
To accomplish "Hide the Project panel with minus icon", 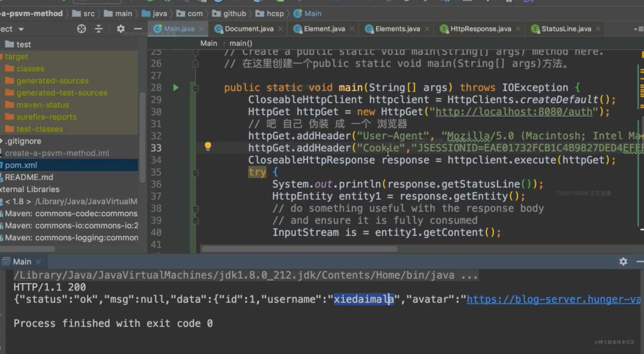I will pos(138,29).
